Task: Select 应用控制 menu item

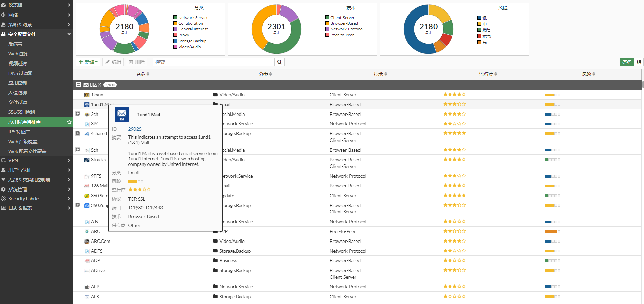Action: pos(18,83)
